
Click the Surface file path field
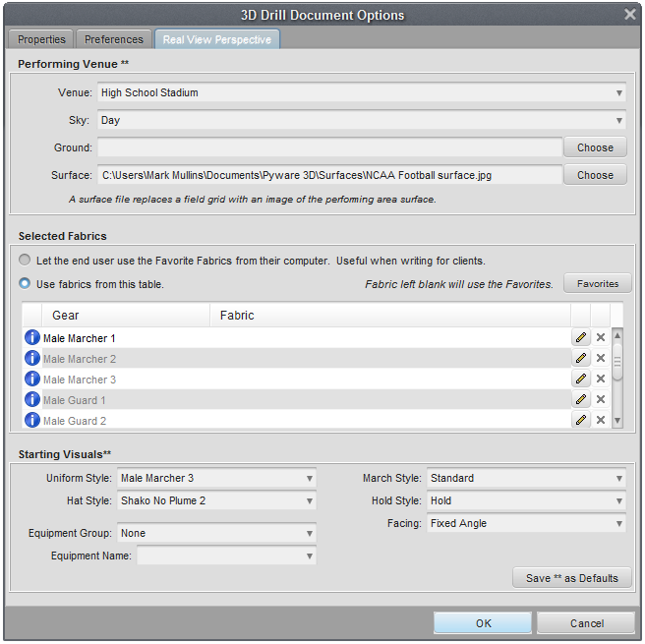pyautogui.click(x=329, y=175)
